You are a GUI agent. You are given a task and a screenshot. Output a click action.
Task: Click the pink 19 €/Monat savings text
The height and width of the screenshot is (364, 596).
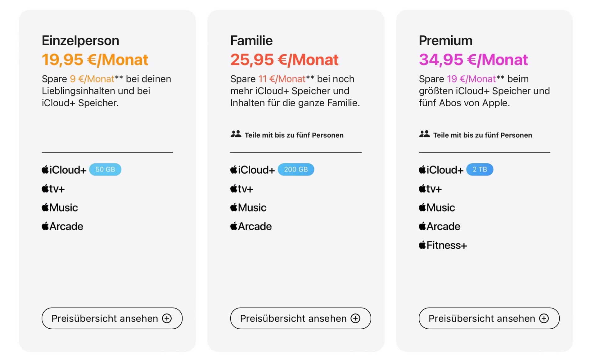point(471,79)
